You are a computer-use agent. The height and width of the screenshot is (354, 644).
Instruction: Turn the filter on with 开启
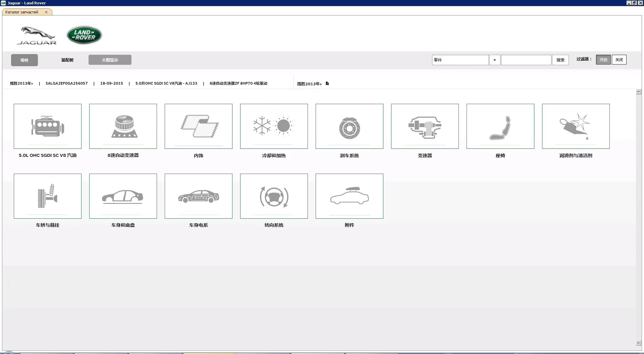pos(603,60)
